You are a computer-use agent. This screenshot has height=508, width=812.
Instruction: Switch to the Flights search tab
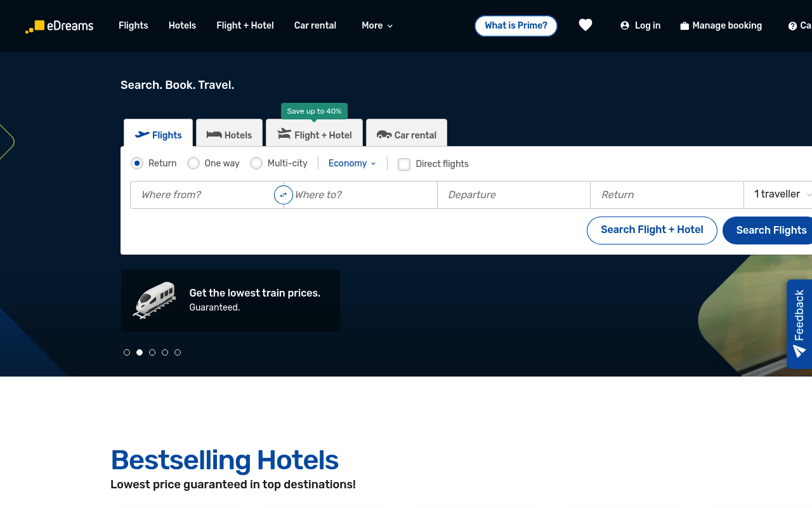pyautogui.click(x=159, y=133)
